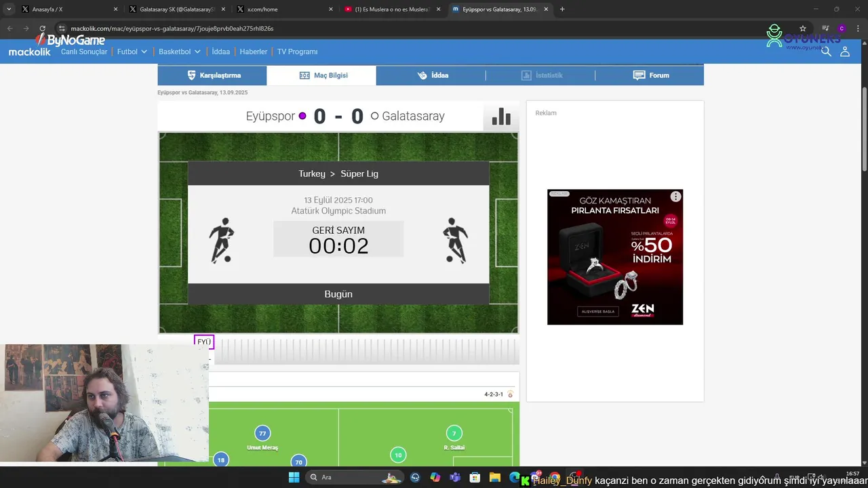Open the Haberler navigation link
Image resolution: width=868 pixels, height=488 pixels.
[254, 52]
